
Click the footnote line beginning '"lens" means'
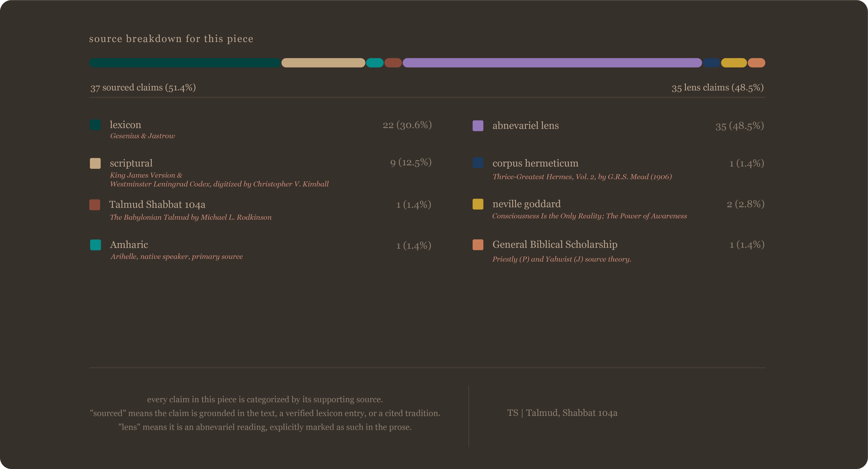[265, 427]
